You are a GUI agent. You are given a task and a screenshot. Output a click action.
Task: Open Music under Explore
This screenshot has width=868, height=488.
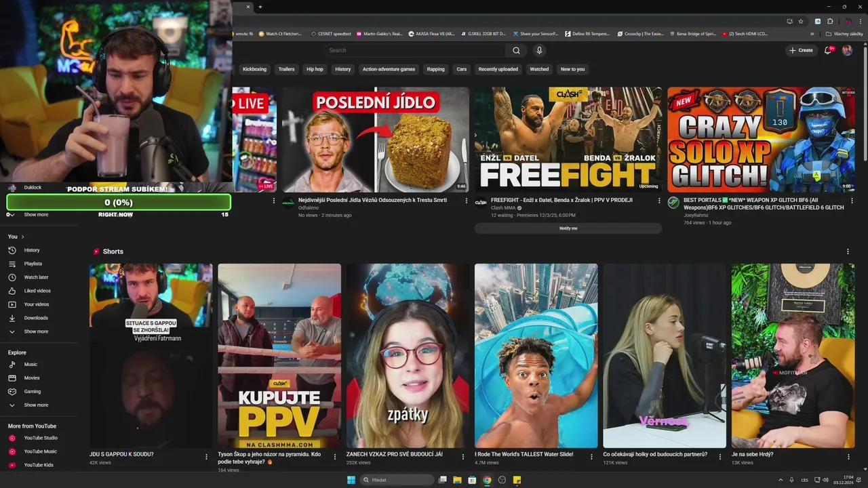31,365
